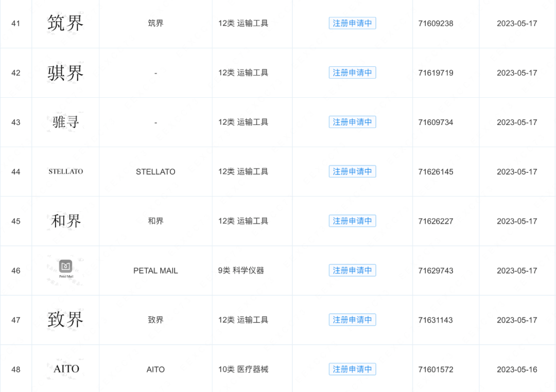
Task: Click registration number 71631143
Action: pyautogui.click(x=436, y=320)
